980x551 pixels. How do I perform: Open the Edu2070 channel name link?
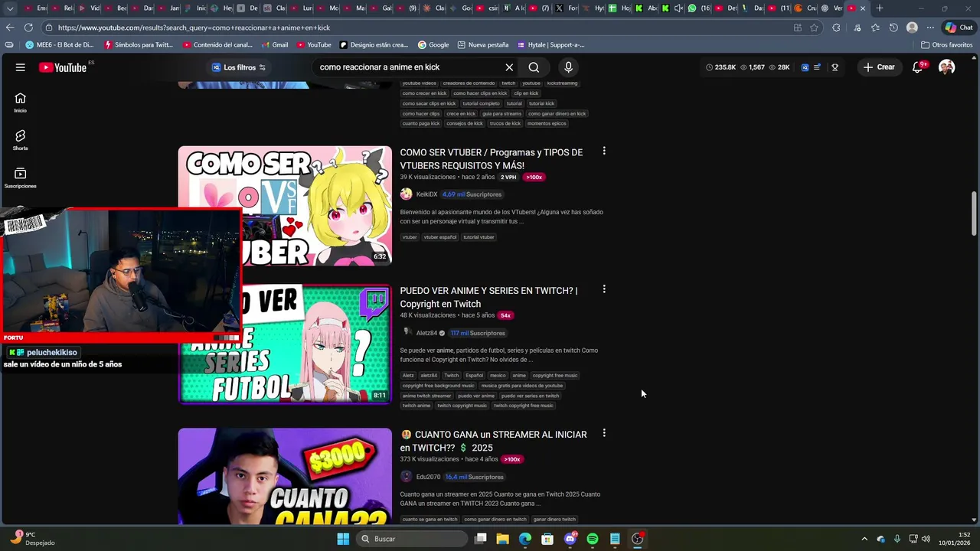428,477
